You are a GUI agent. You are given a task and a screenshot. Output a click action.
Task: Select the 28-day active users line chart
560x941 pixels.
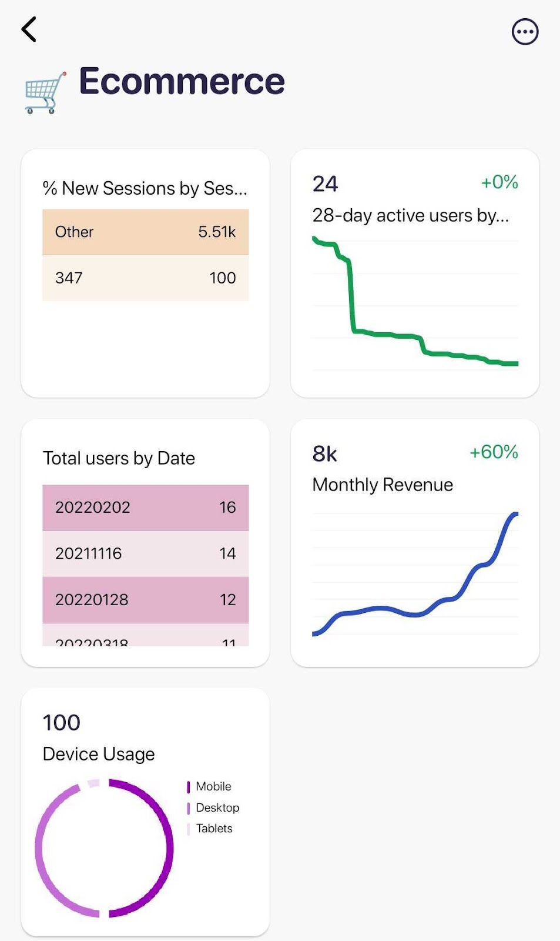pos(414,300)
